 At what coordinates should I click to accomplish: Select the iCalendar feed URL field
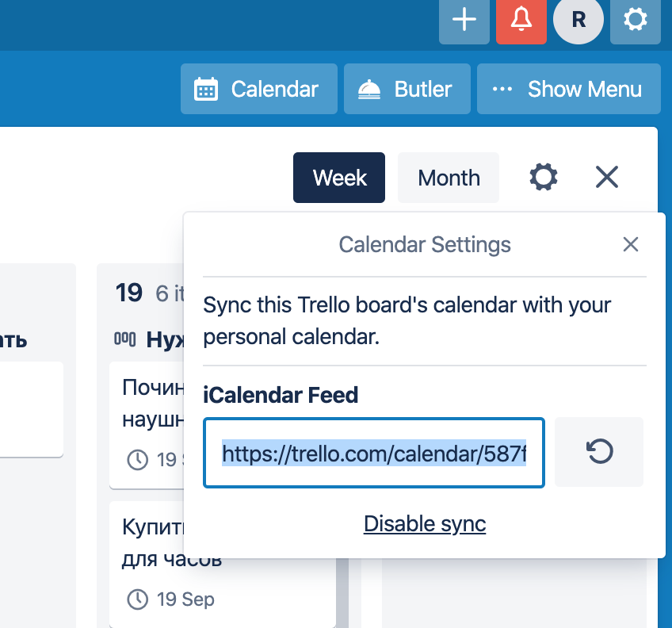tap(374, 453)
